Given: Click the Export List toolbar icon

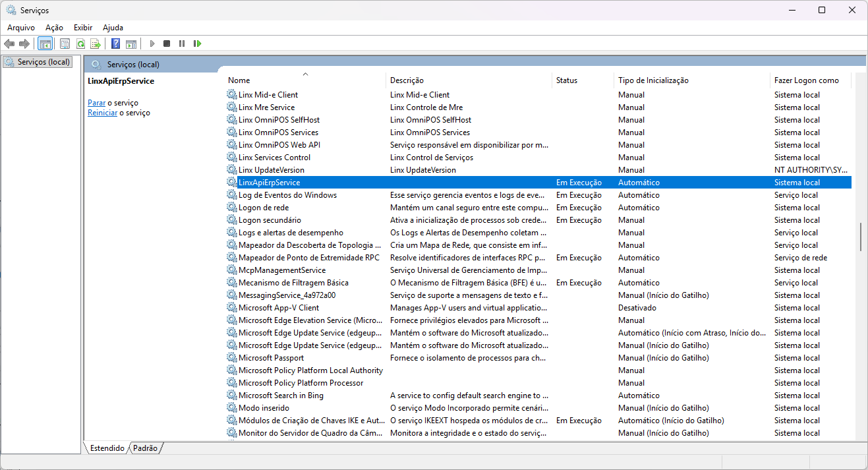Looking at the screenshot, I should coord(96,44).
